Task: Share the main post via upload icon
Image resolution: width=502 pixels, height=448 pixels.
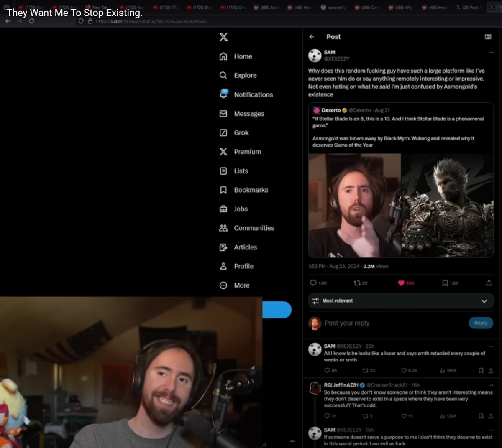Action: point(489,283)
